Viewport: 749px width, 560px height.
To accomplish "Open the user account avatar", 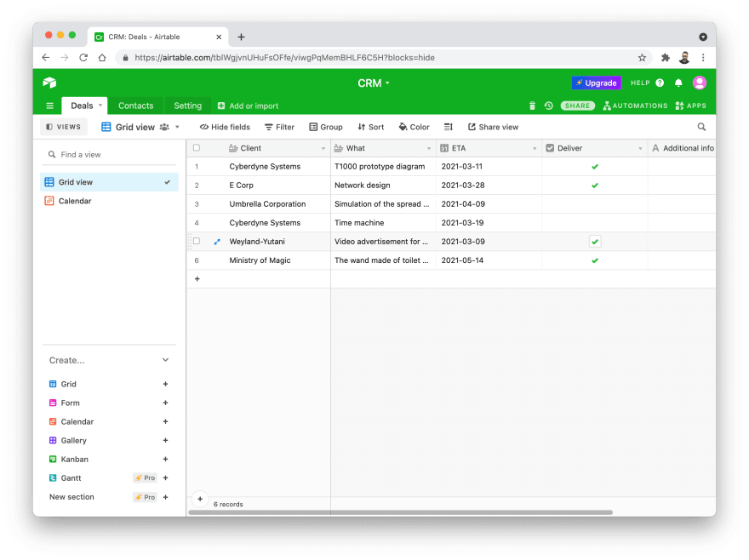I will (x=700, y=83).
